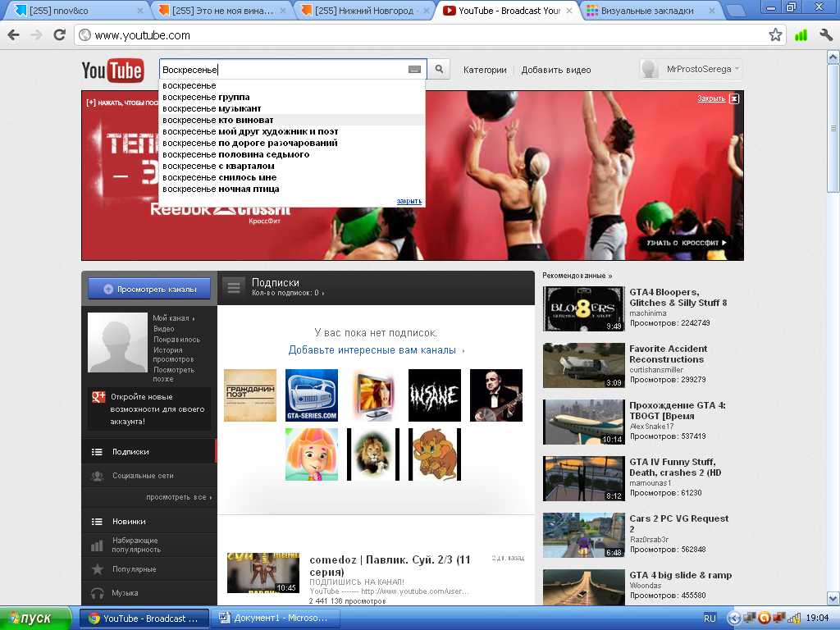
Task: Close the banner ad with X icon
Action: coord(734,98)
